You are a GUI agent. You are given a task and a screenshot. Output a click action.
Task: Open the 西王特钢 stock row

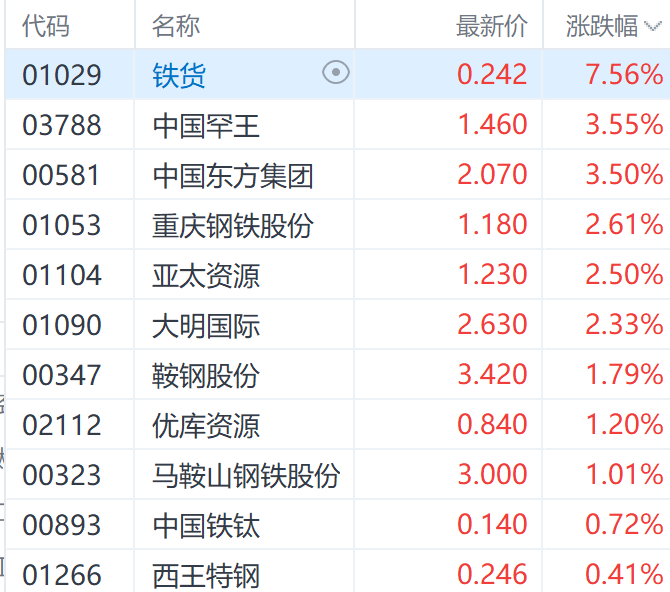(x=206, y=576)
